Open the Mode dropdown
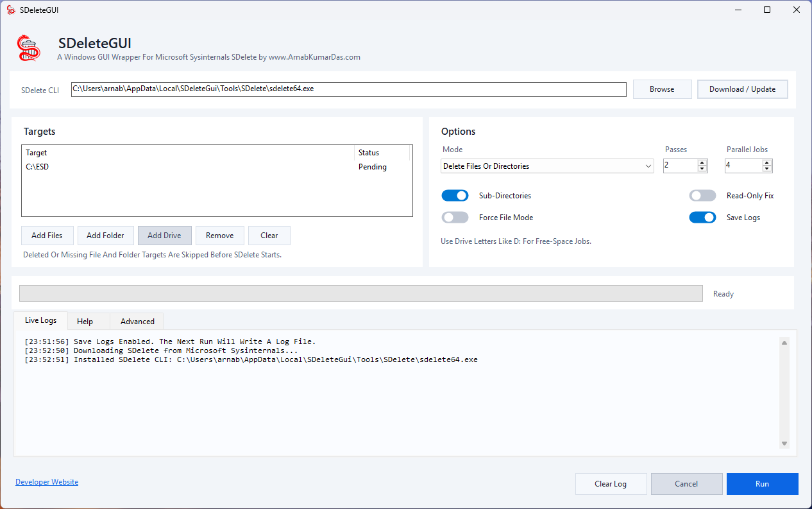The height and width of the screenshot is (509, 812). [548, 166]
